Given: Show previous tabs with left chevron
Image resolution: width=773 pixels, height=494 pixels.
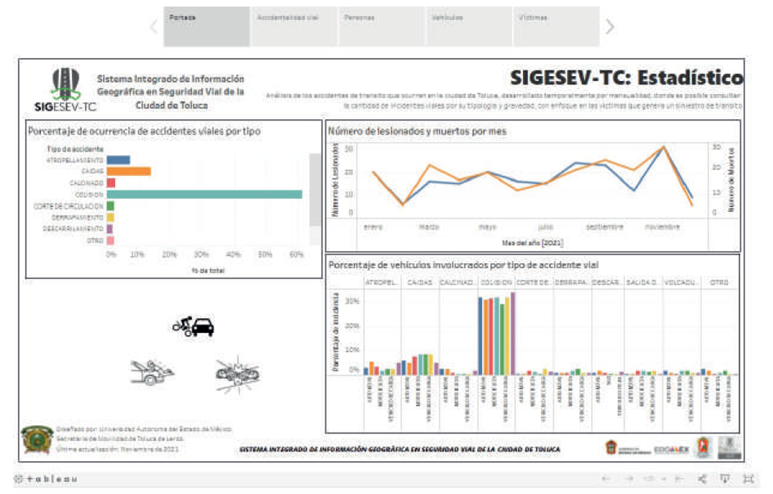Looking at the screenshot, I should 154,27.
